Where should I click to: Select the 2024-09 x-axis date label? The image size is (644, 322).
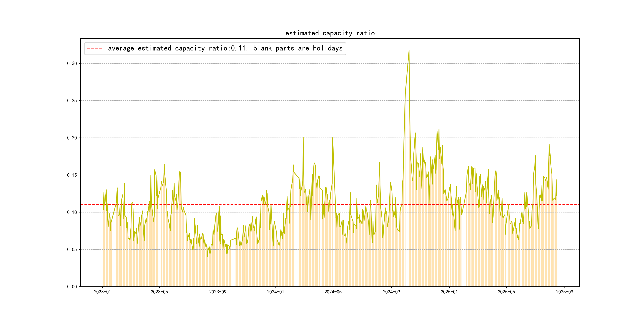pos(391,292)
